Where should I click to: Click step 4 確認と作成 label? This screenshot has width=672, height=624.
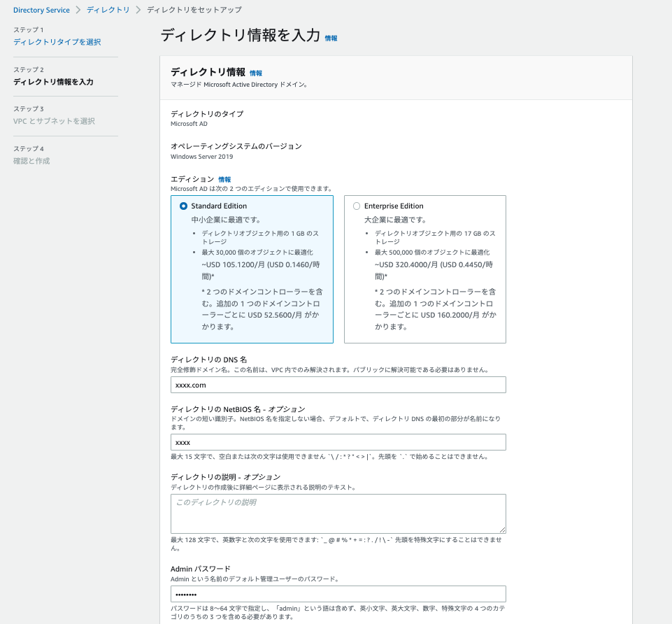point(31,162)
